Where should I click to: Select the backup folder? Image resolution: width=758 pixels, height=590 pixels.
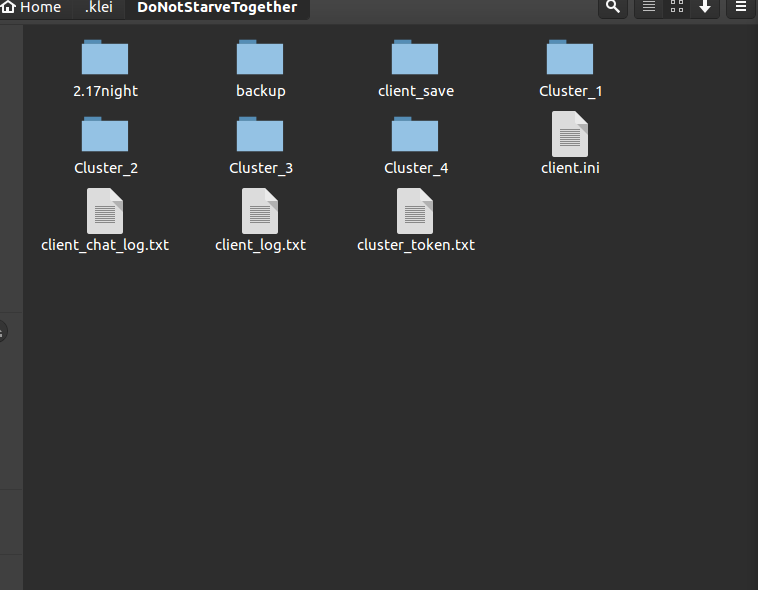[260, 59]
